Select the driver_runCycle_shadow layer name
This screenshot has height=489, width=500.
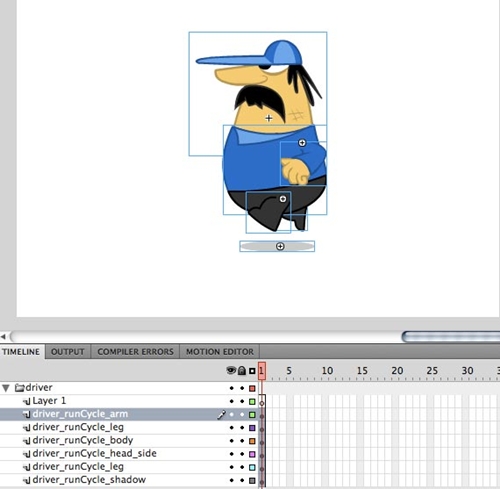click(x=89, y=480)
